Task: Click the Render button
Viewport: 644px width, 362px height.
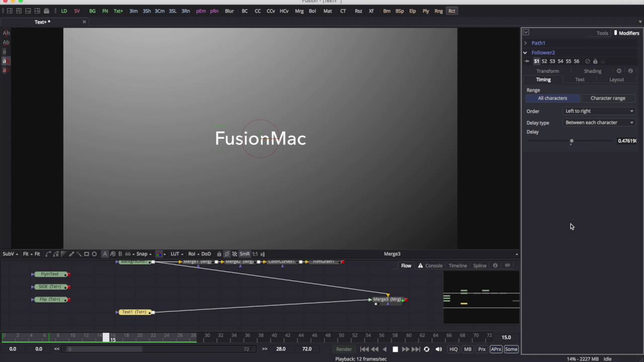Action: 344,349
